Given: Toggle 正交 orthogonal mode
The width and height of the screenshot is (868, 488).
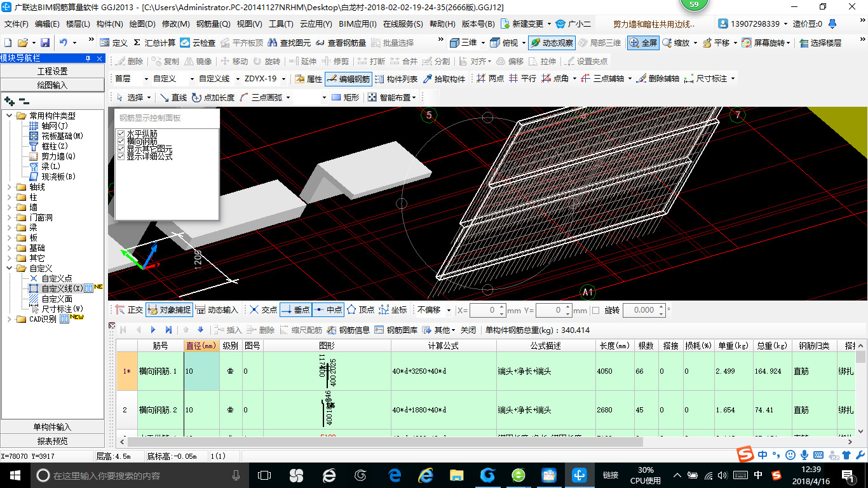Looking at the screenshot, I should 129,309.
